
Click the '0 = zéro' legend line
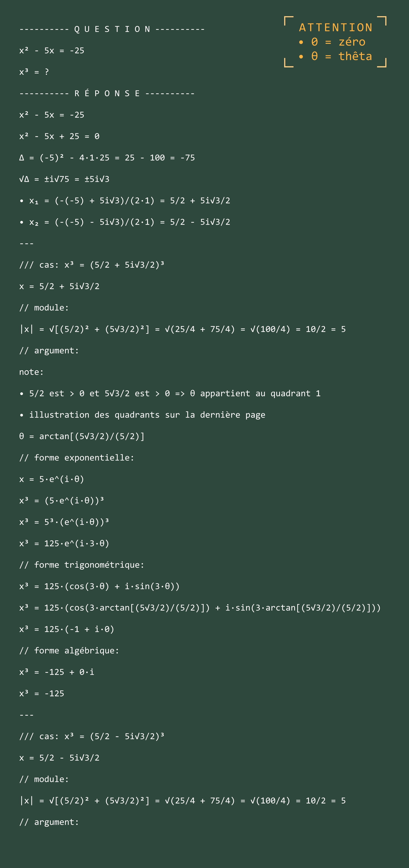pos(332,42)
